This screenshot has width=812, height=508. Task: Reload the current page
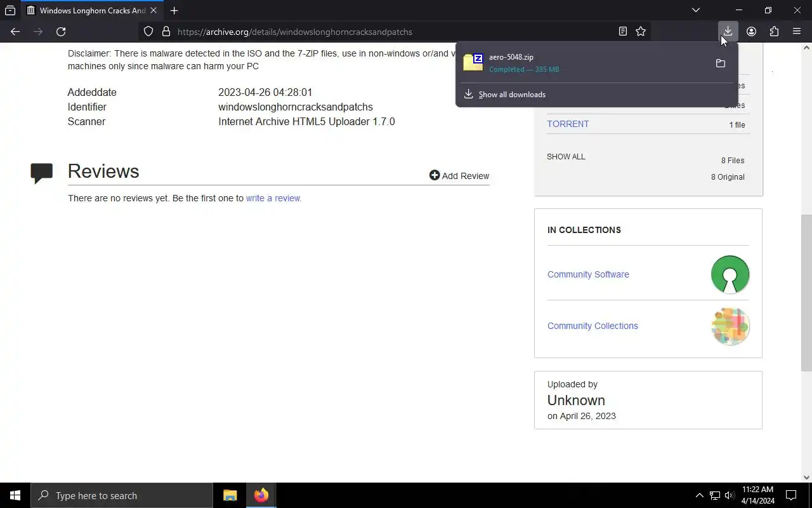pos(61,32)
